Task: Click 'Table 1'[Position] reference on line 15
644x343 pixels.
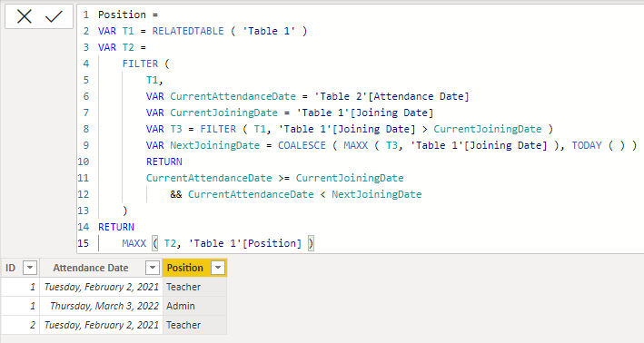Action: pyautogui.click(x=244, y=243)
